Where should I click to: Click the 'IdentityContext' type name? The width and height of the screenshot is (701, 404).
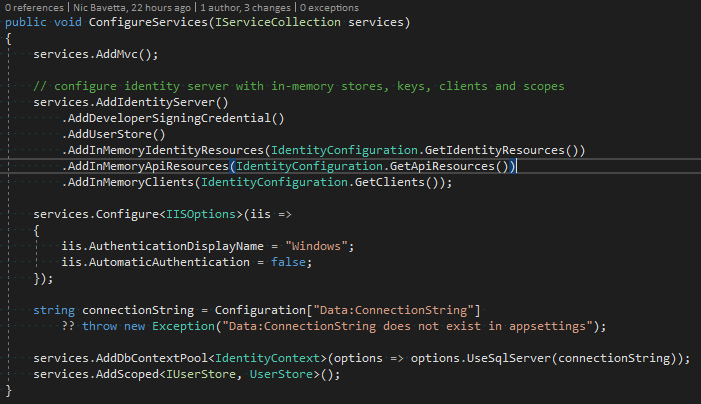(267, 358)
